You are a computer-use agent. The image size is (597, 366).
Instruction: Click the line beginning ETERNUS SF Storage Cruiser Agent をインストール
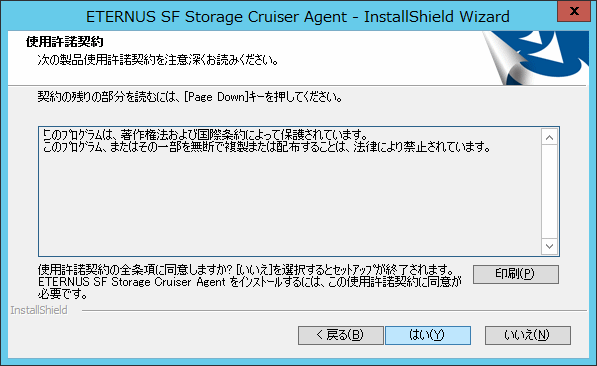[x=250, y=282]
